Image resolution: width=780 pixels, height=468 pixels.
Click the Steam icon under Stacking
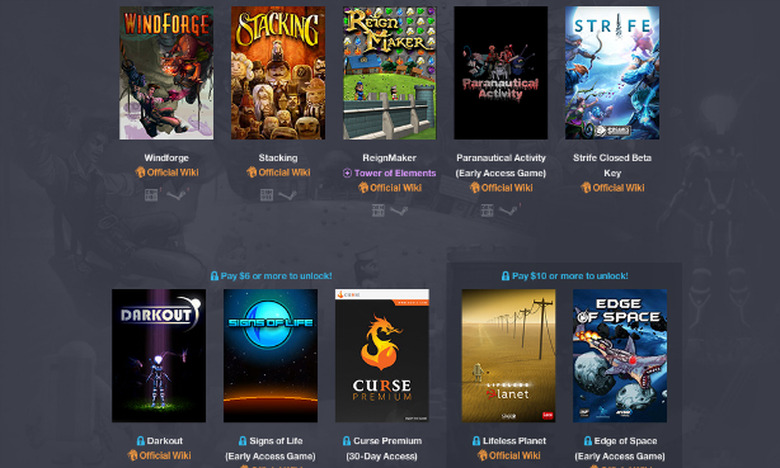(288, 195)
